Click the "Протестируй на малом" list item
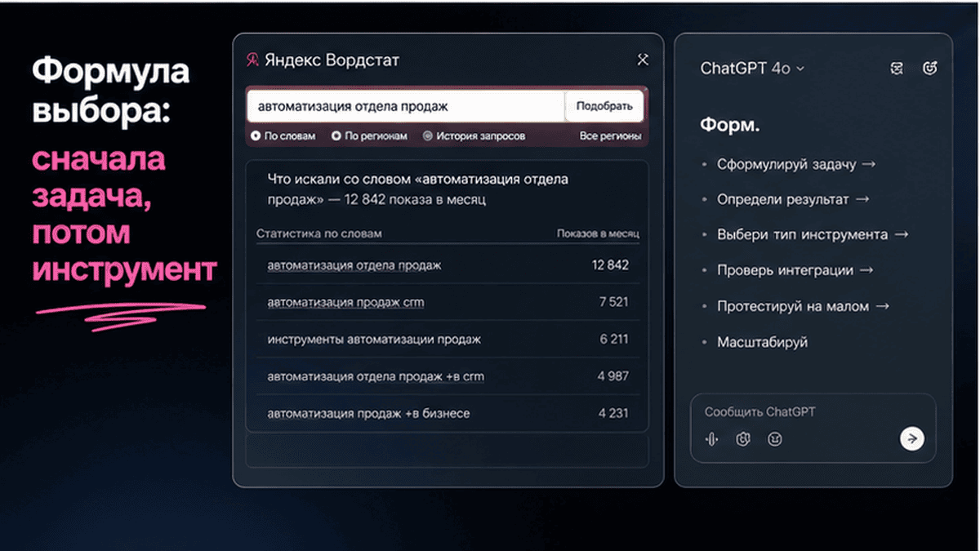The image size is (980, 551). tap(804, 306)
